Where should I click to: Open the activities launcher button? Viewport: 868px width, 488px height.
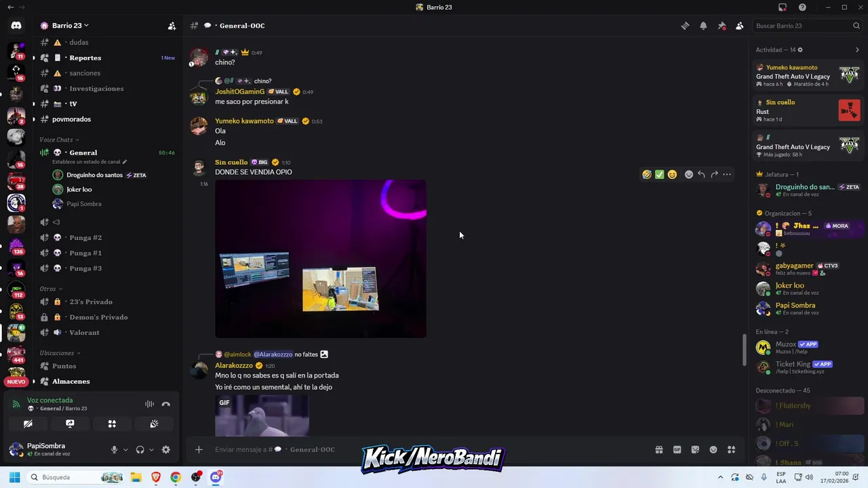point(112,424)
